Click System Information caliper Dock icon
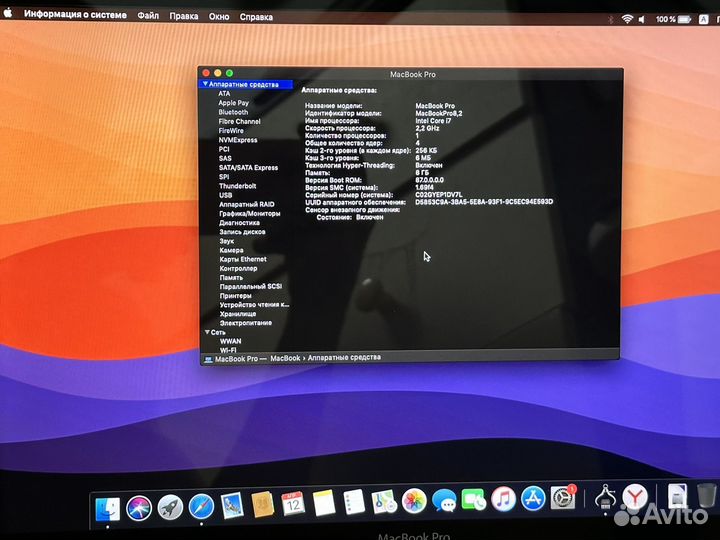This screenshot has height=540, width=720. [x=605, y=496]
